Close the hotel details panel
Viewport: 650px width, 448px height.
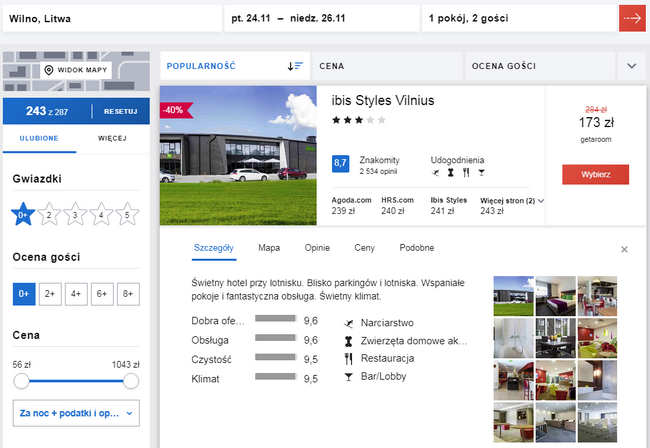click(624, 249)
